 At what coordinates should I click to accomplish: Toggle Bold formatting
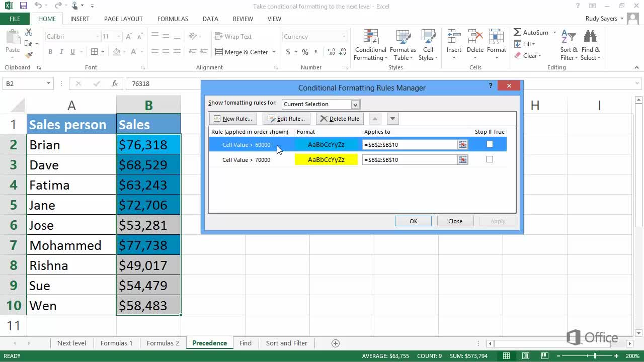[x=50, y=52]
